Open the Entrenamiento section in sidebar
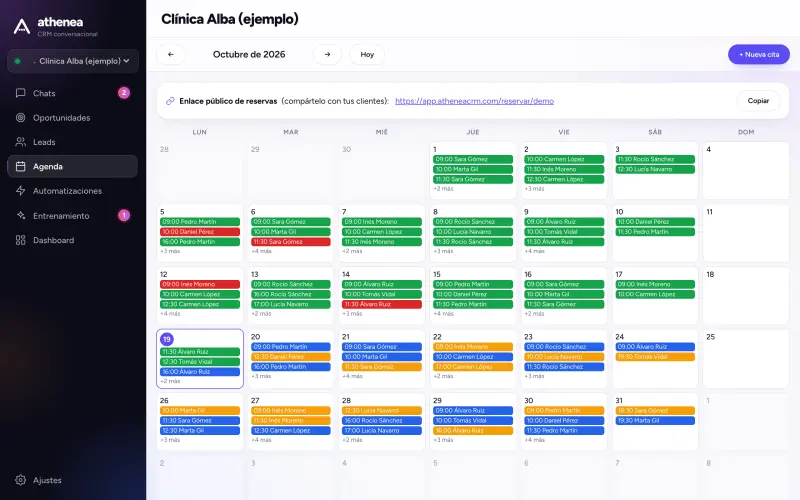Viewport: 800px width, 500px height. click(72, 215)
